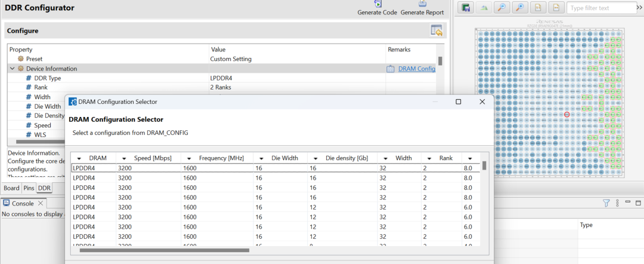644x264 pixels.
Task: Click the Generate Report icon
Action: pyautogui.click(x=422, y=4)
